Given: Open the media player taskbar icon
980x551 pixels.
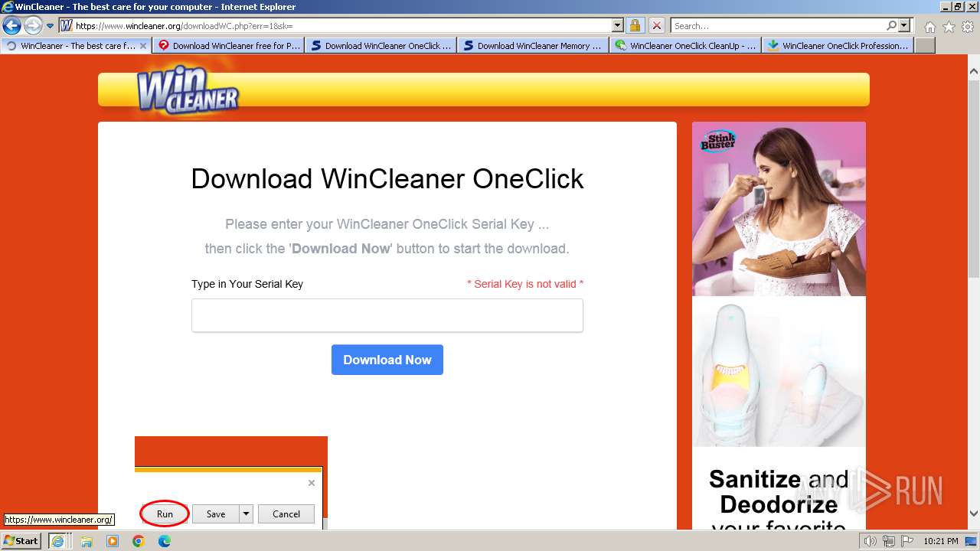Looking at the screenshot, I should pyautogui.click(x=113, y=541).
